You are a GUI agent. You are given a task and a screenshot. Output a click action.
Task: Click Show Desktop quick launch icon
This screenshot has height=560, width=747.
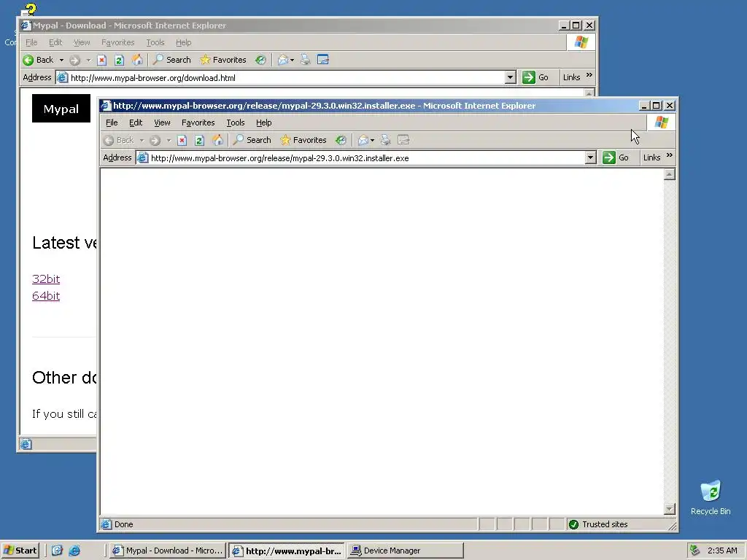[x=57, y=551]
